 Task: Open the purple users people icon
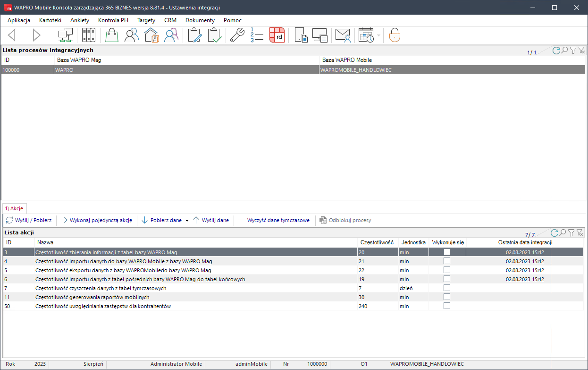click(x=171, y=35)
